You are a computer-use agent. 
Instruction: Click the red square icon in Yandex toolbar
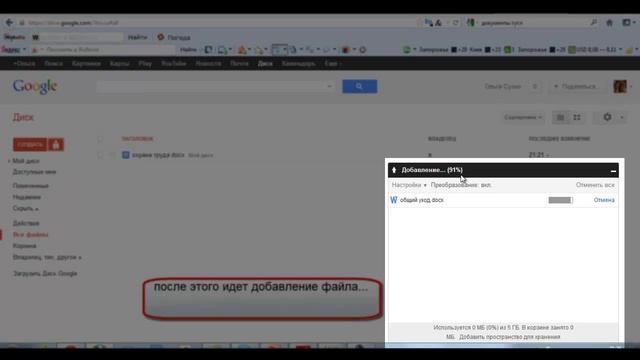(346, 50)
